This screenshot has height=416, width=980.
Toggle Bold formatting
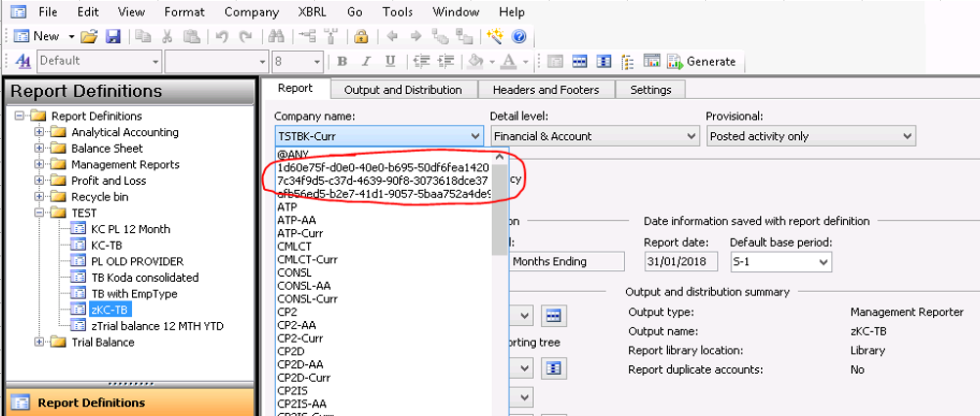pyautogui.click(x=342, y=62)
